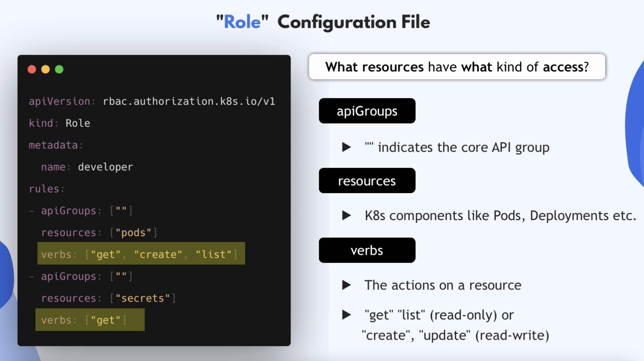The height and width of the screenshot is (361, 644).
Task: Toggle the highlighted get create list verbs line
Action: click(141, 254)
